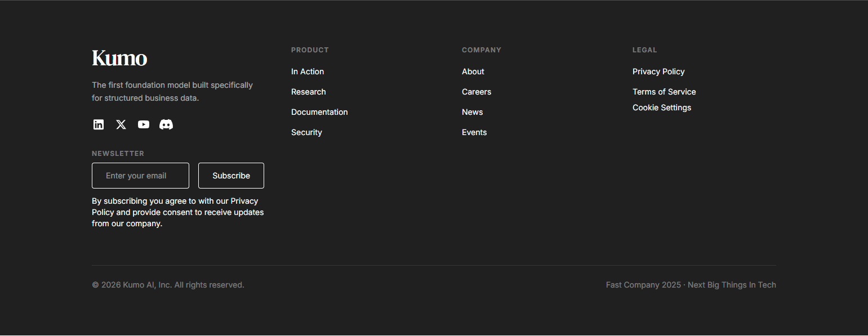Open Cookie Settings
Image resolution: width=868 pixels, height=336 pixels.
(x=662, y=107)
